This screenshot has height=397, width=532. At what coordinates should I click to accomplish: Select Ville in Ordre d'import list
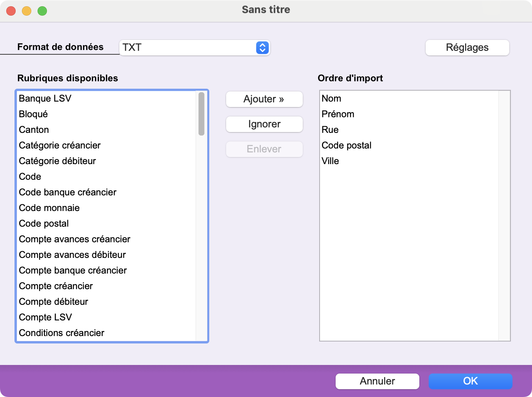409,161
